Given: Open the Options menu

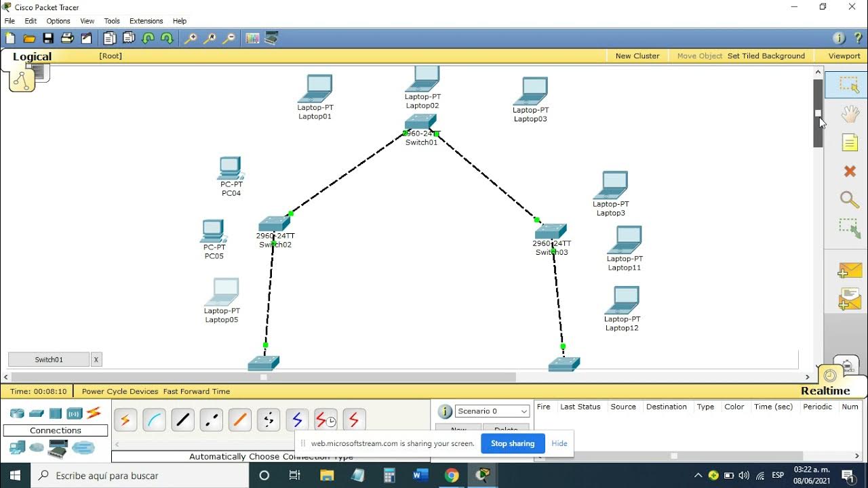Looking at the screenshot, I should point(58,21).
